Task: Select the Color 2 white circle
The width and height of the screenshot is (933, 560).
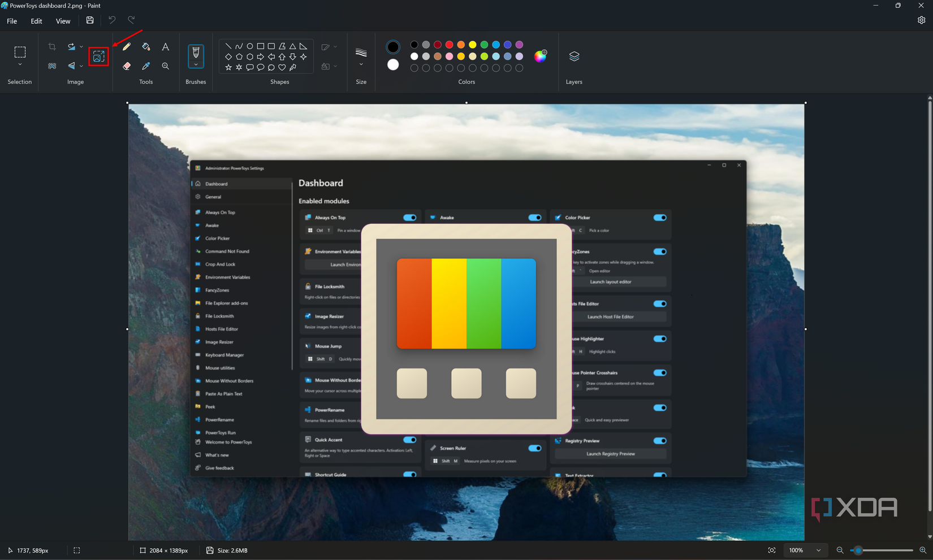Action: point(393,65)
